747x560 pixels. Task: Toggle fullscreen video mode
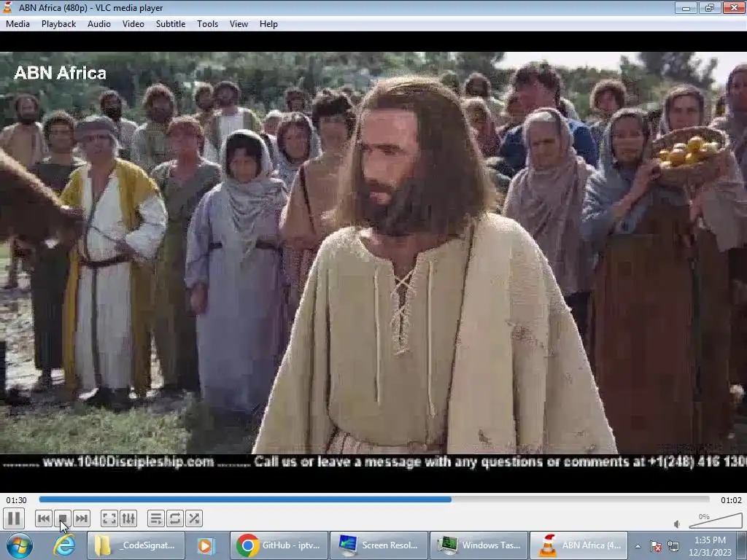point(109,518)
